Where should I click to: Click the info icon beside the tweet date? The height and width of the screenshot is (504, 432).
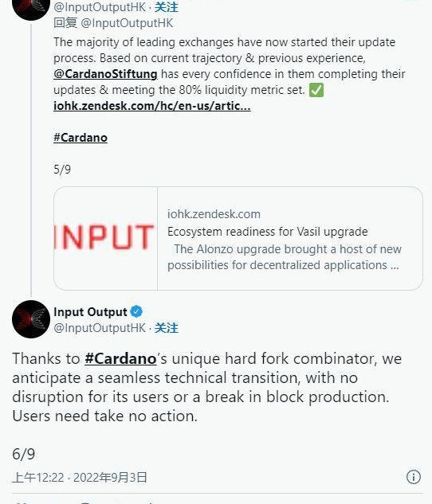(x=414, y=477)
